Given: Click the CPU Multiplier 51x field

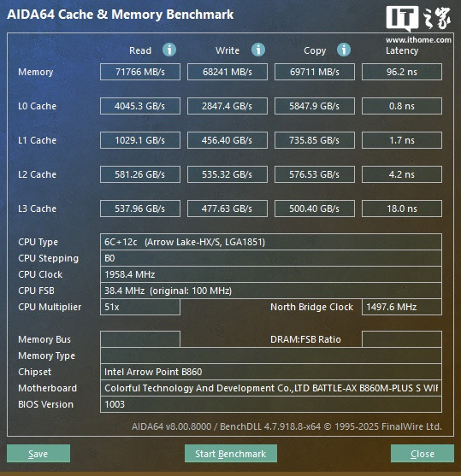Looking at the screenshot, I should (x=140, y=307).
